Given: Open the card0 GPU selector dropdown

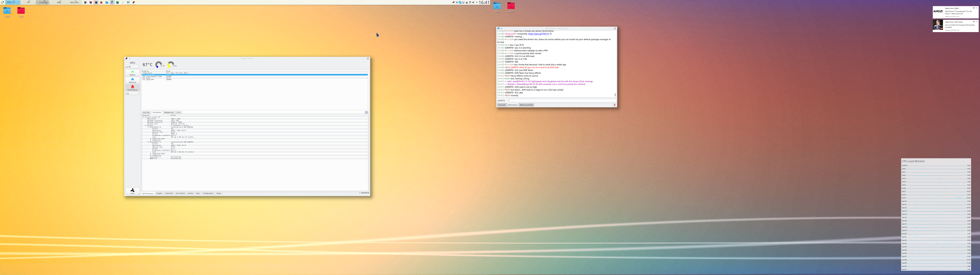Looking at the screenshot, I should (x=132, y=67).
